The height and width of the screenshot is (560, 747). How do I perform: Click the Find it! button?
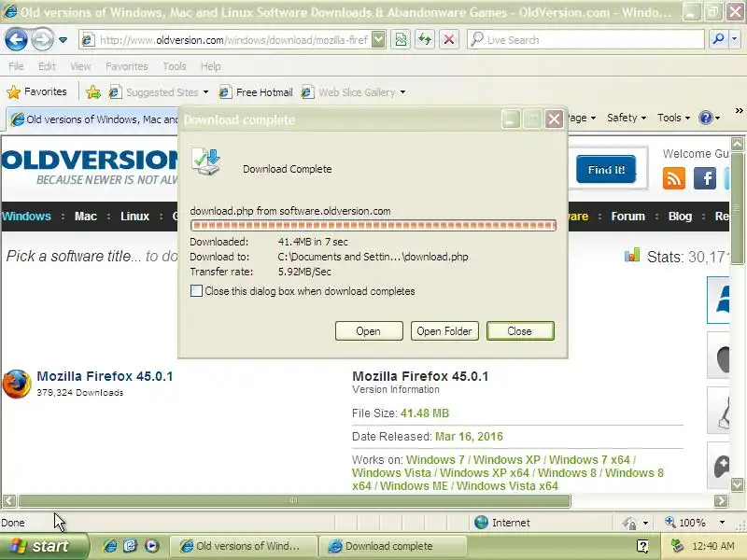(x=606, y=169)
